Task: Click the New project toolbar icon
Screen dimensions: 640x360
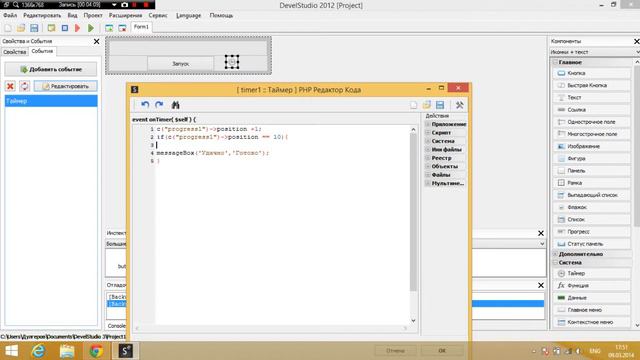Action: (8, 28)
